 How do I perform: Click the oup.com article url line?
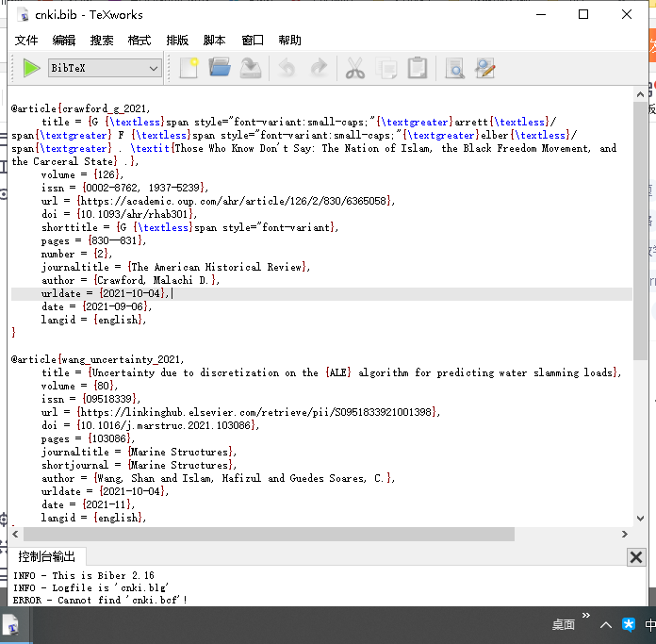(218, 201)
